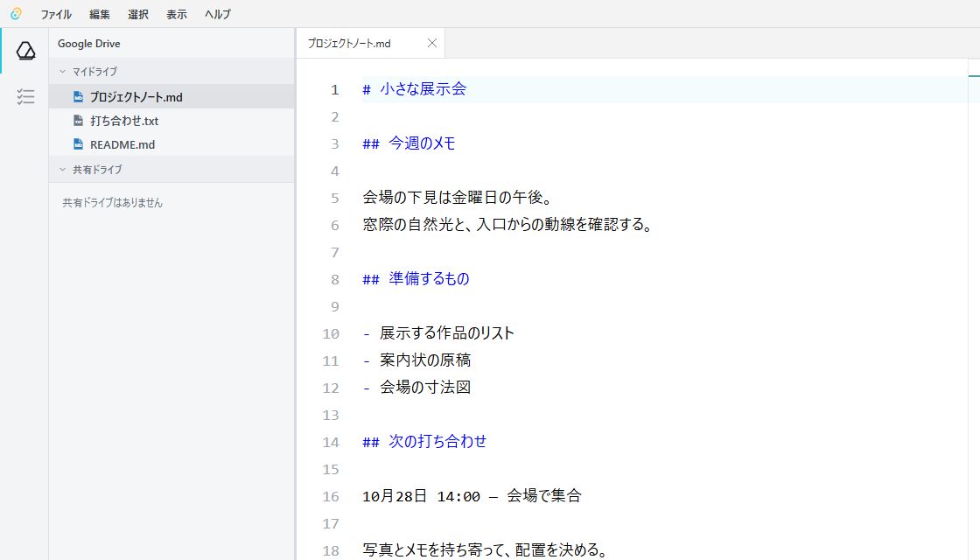Open README.md in the file tree
Viewport: 980px width, 560px height.
click(171, 144)
